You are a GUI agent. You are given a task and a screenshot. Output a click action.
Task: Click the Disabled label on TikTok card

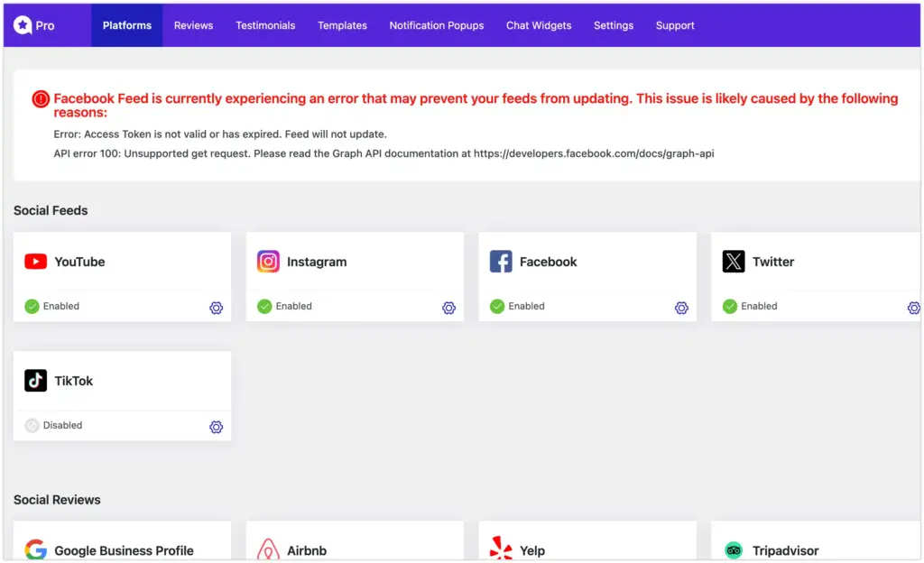(62, 425)
